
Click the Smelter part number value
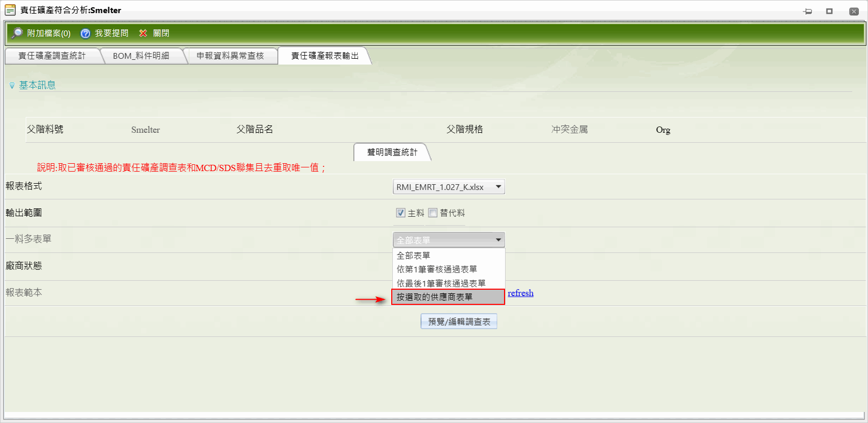pyautogui.click(x=145, y=130)
